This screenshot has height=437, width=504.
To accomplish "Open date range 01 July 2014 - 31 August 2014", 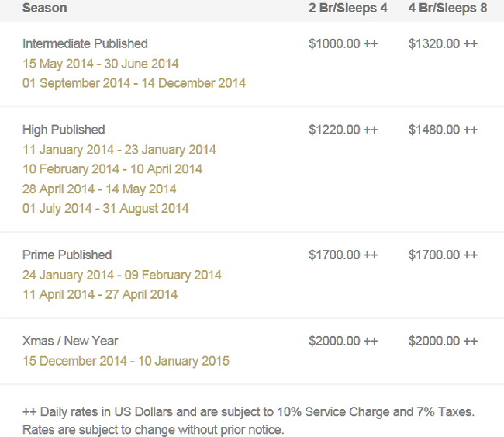I will point(105,209).
